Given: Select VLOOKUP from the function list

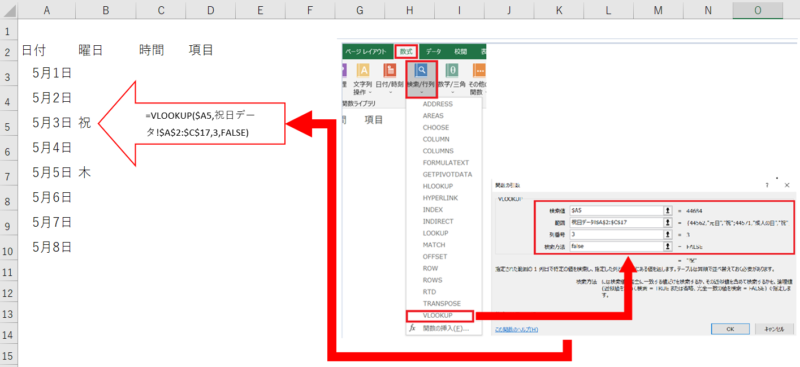Looking at the screenshot, I should click(439, 316).
